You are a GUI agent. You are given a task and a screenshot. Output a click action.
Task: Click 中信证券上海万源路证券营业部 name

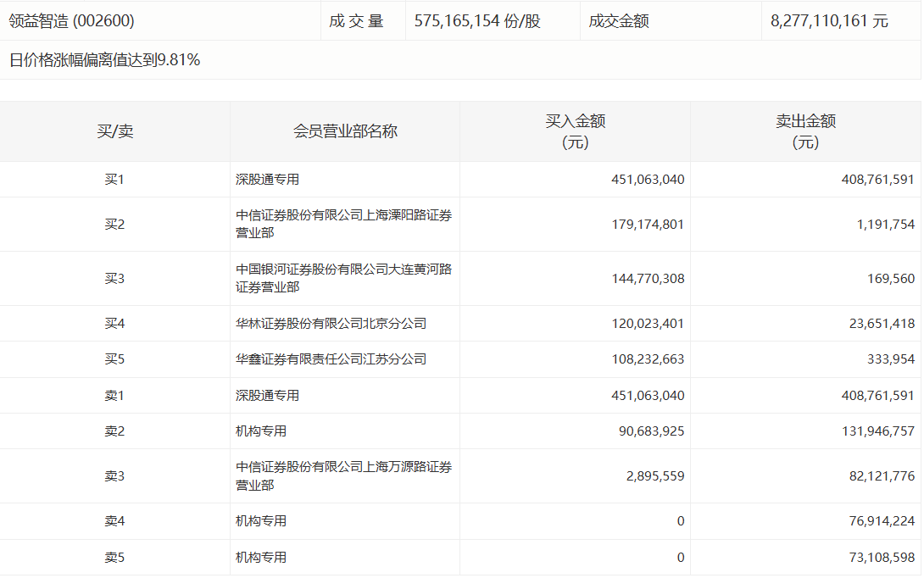pyautogui.click(x=343, y=476)
